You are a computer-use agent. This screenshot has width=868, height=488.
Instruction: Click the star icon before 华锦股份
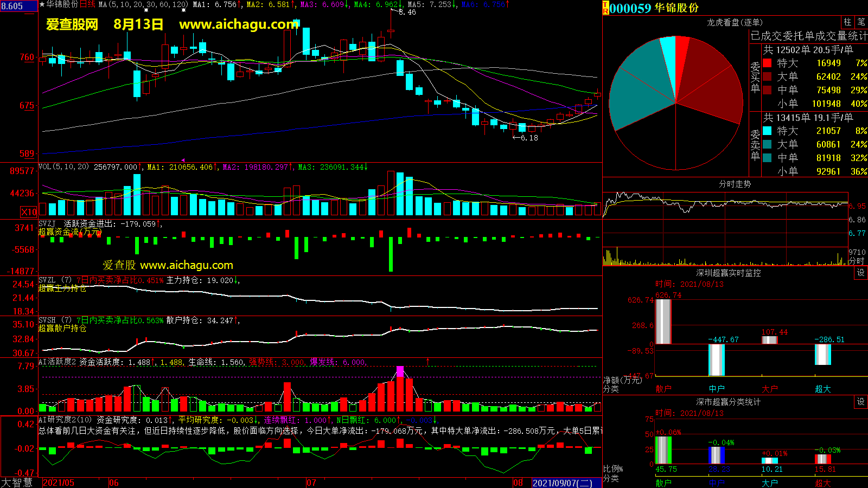click(x=42, y=4)
